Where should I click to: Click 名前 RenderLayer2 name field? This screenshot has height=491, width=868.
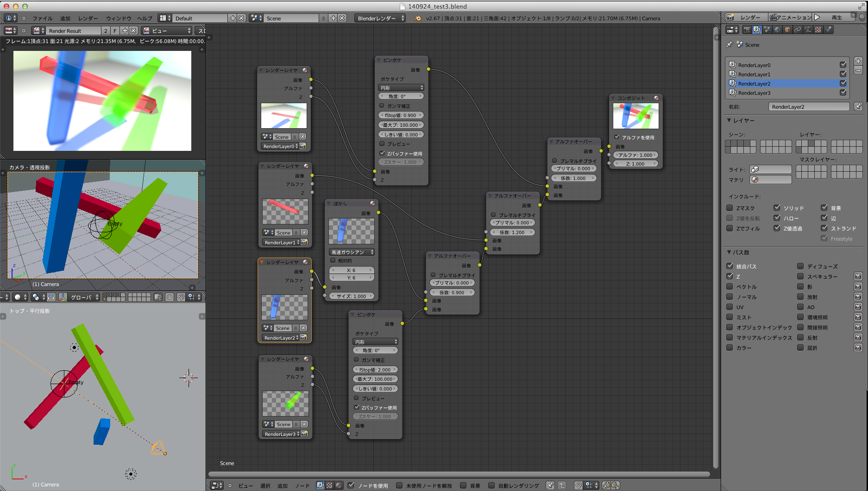[809, 106]
